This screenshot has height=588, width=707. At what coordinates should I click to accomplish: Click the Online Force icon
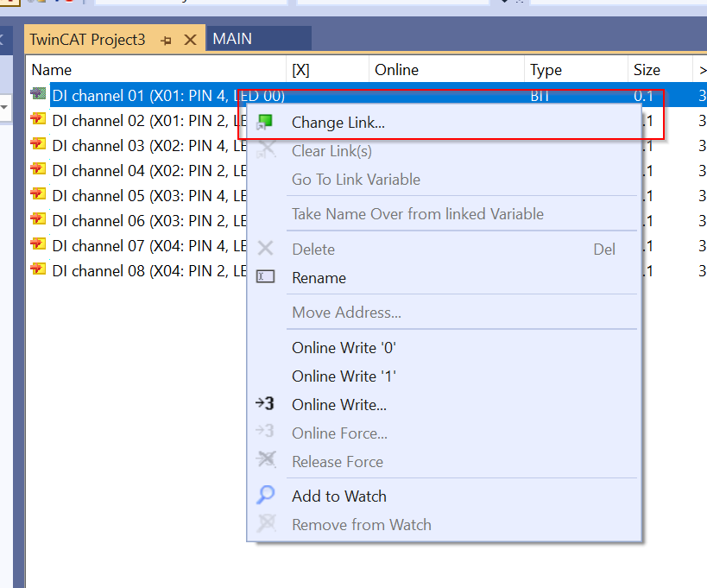point(265,431)
